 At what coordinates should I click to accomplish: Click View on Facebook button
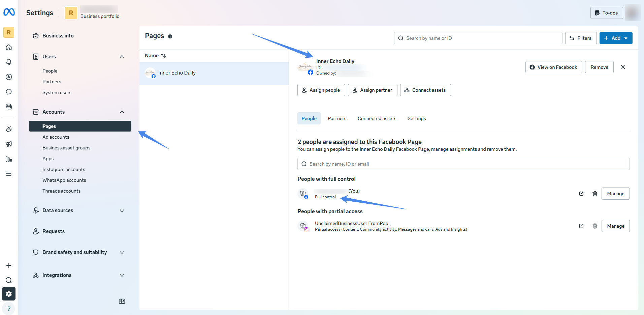point(554,67)
